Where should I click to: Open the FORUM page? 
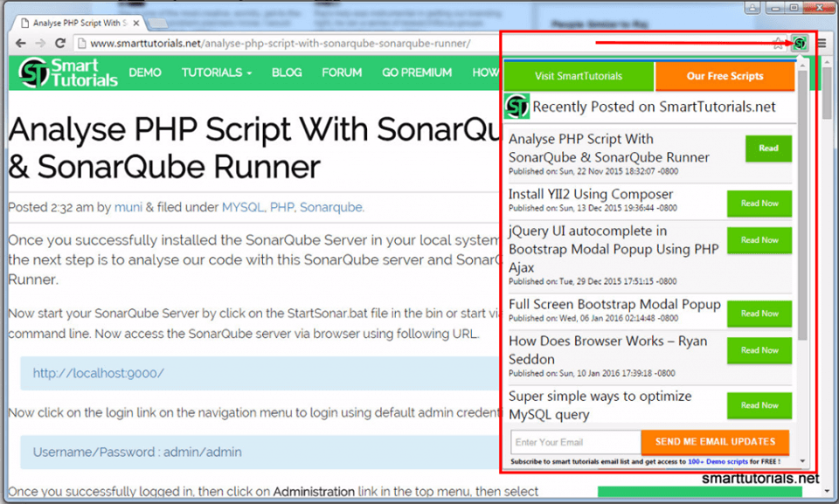[x=342, y=72]
